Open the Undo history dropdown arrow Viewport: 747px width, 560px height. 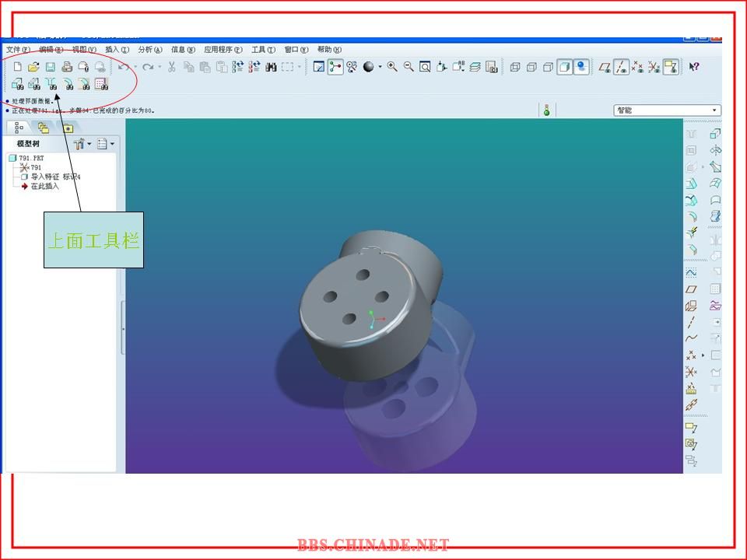135,67
